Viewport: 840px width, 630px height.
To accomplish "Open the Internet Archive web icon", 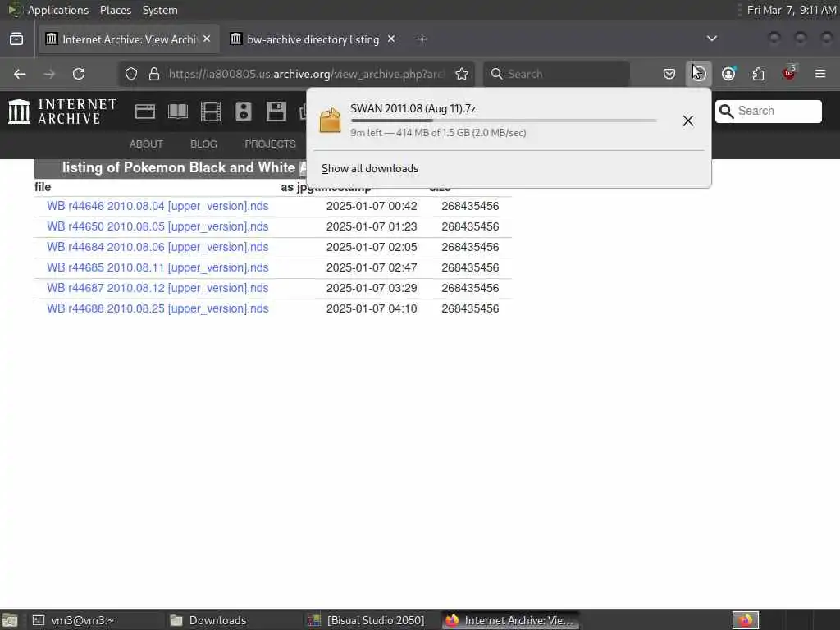I will (145, 112).
